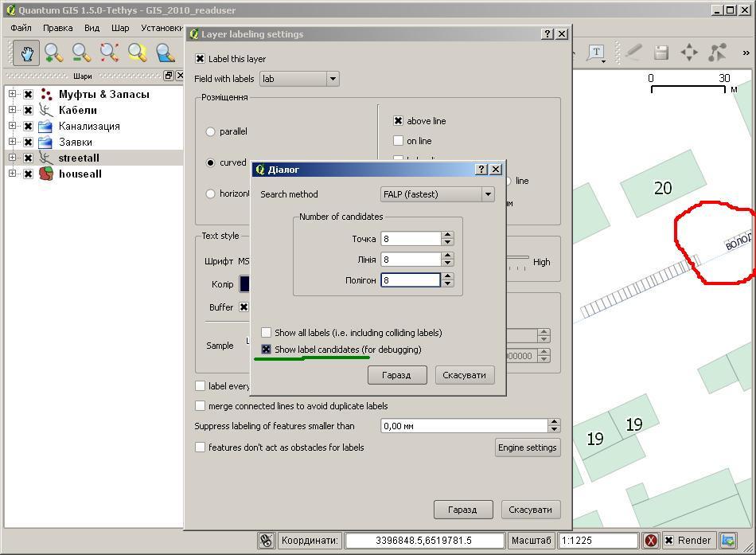Screen dimensions: 756x555
Task: Click the Zoom In magnifier tool
Action: click(x=53, y=53)
